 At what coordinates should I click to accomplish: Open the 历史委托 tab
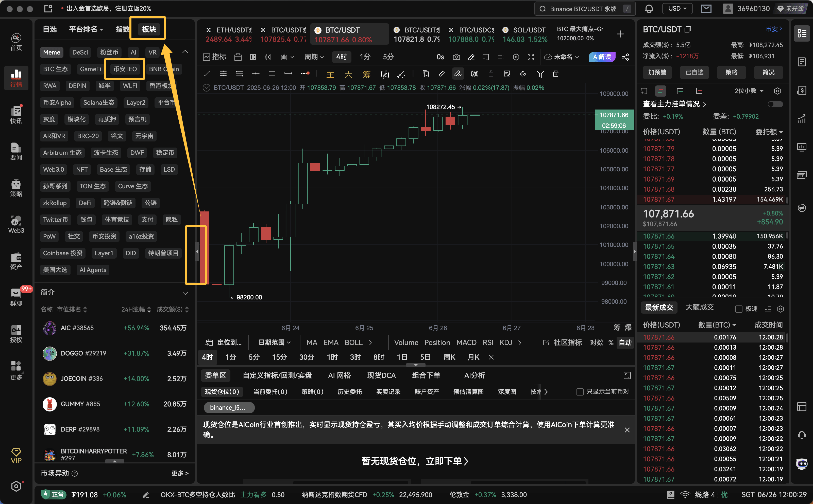point(349,392)
